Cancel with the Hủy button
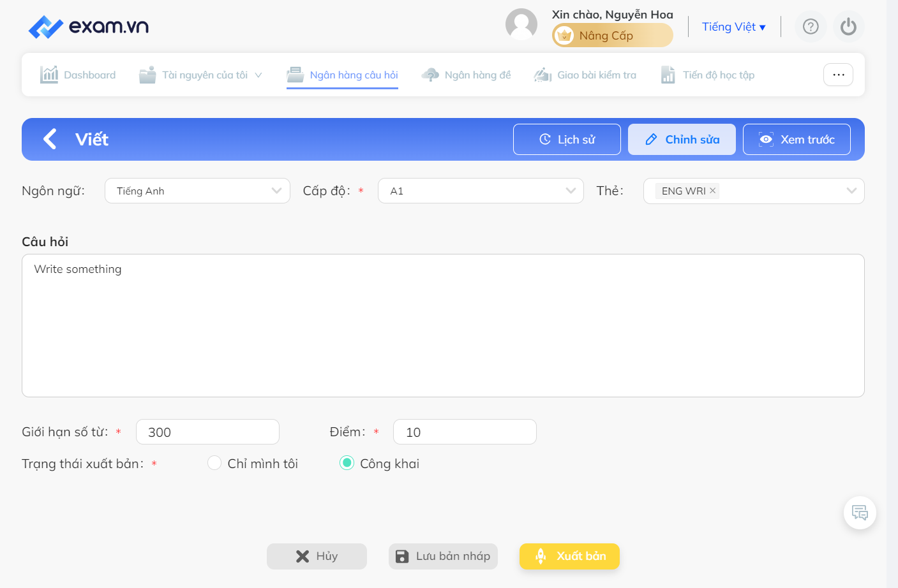The image size is (898, 588). (317, 556)
